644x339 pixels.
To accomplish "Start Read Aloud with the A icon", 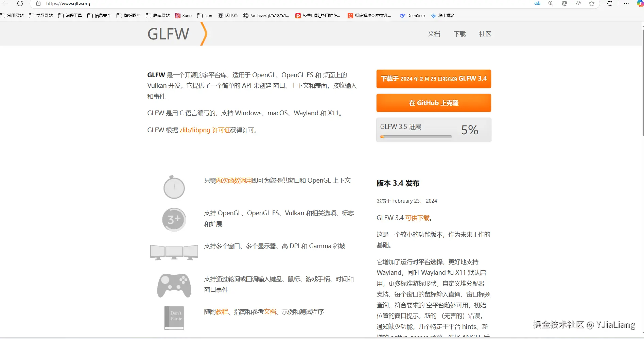I will click(x=578, y=3).
